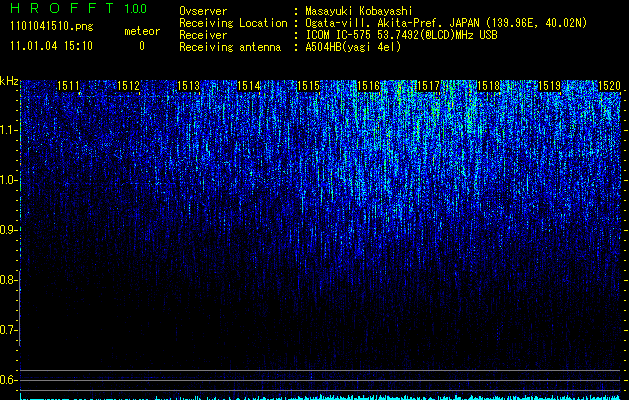This screenshot has width=629, height=400.
Task: Click the 1.1 kHz axis label
Action: (x=8, y=130)
